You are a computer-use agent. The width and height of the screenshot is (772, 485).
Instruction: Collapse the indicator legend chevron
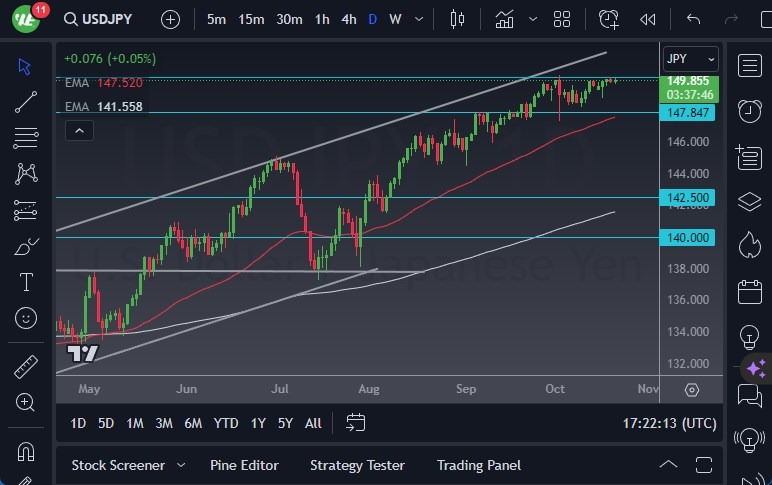coord(80,129)
